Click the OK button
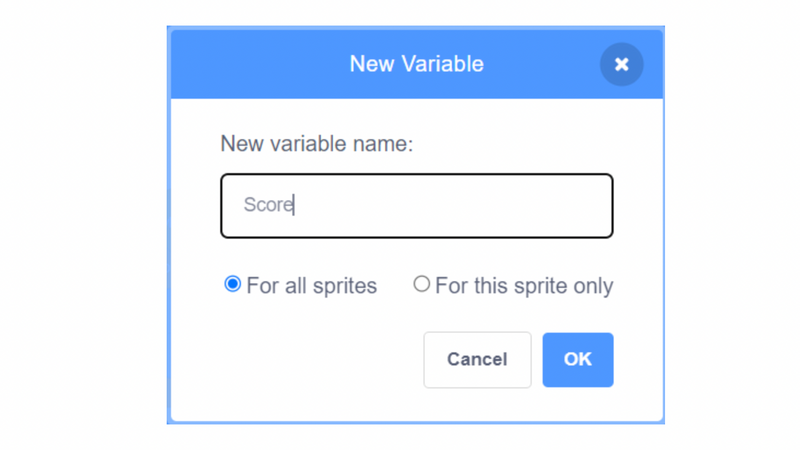 [x=578, y=360]
